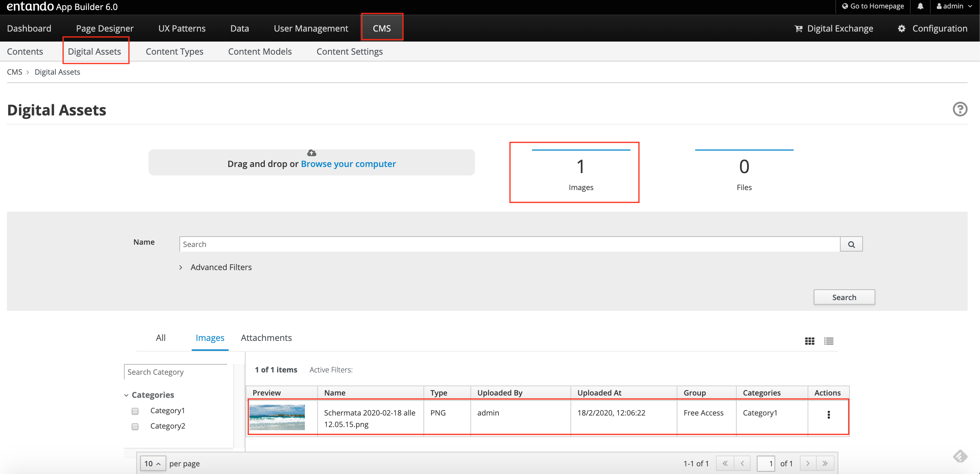Click the search magnifier icon button
Image resolution: width=980 pixels, height=474 pixels.
(x=851, y=244)
